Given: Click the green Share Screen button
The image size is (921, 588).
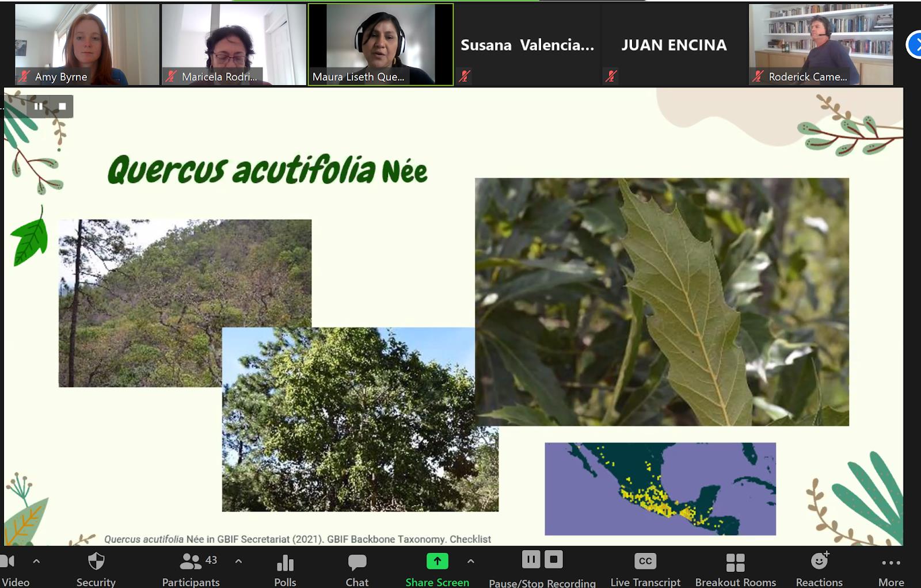Looking at the screenshot, I should tap(437, 561).
